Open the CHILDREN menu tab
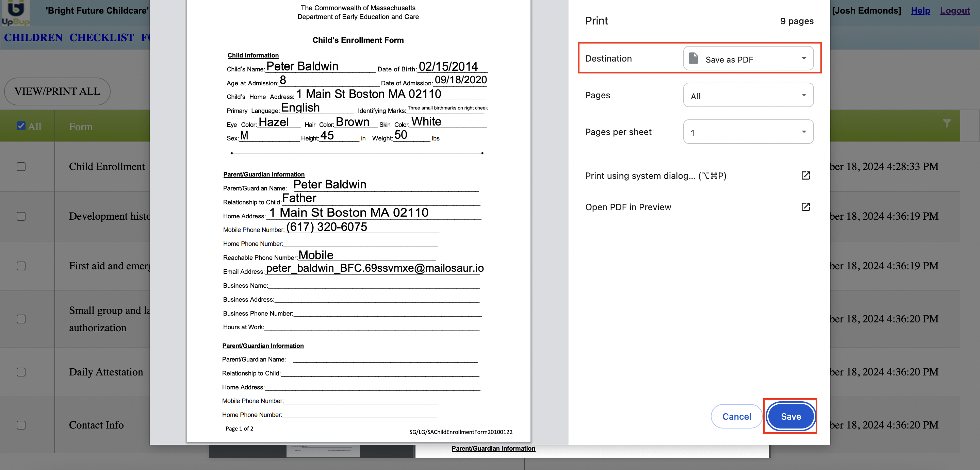The image size is (980, 470). point(33,38)
